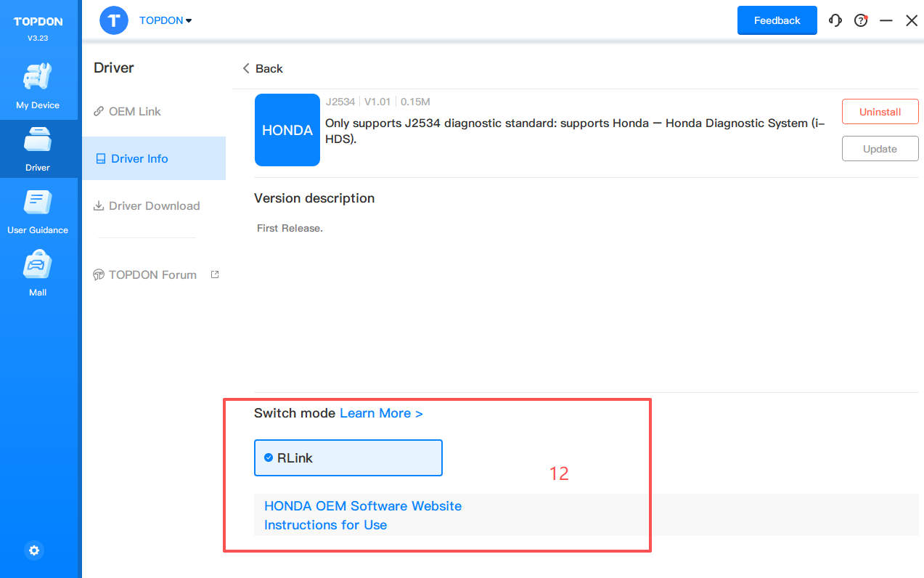Select the Driver sidebar icon
924x578 pixels.
(x=38, y=139)
